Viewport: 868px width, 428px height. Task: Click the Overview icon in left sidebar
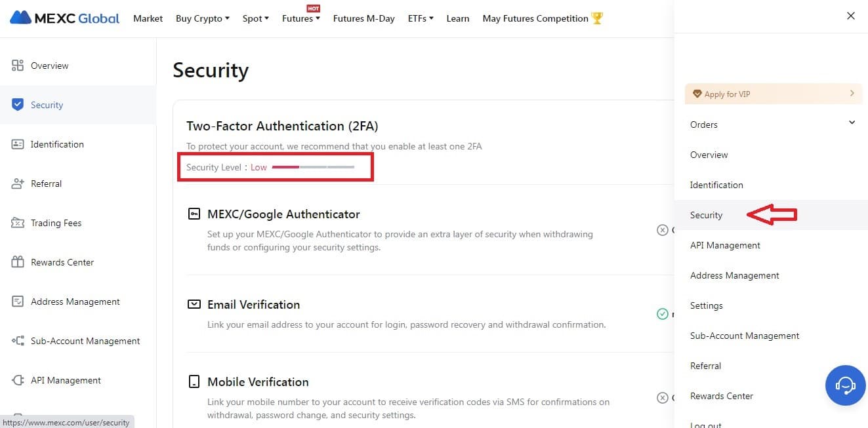pyautogui.click(x=18, y=66)
